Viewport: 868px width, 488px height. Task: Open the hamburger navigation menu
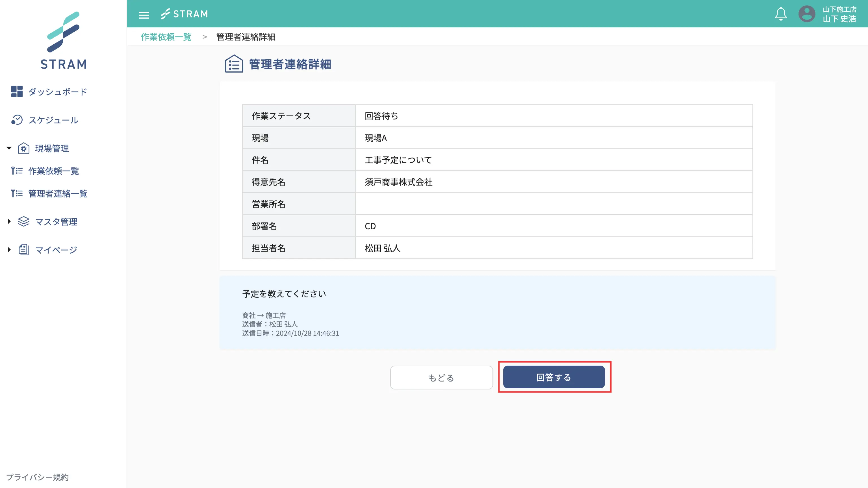pos(144,14)
